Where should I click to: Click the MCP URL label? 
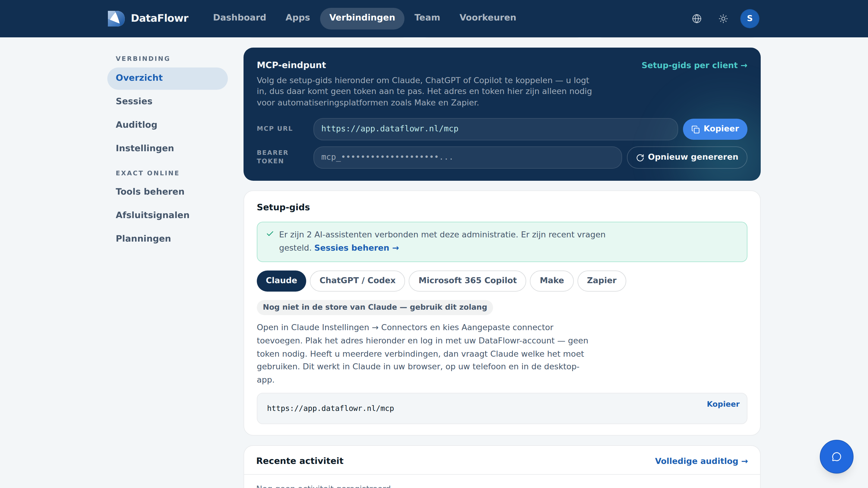click(275, 129)
